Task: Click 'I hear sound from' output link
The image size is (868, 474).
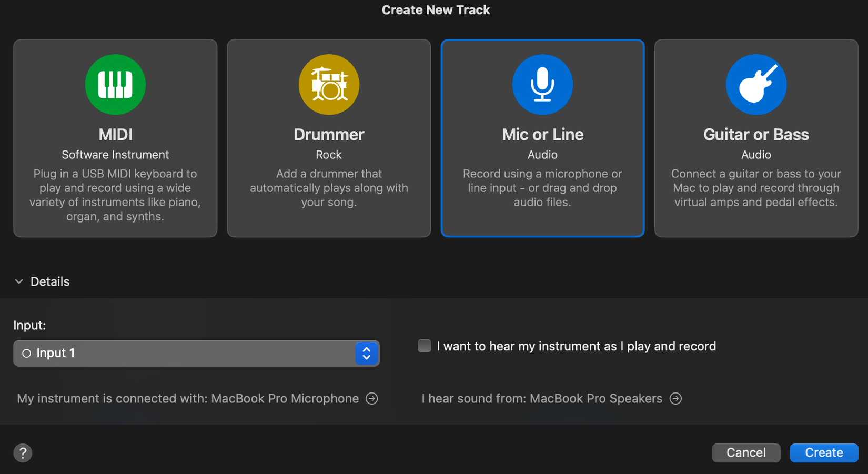Action: coord(542,399)
